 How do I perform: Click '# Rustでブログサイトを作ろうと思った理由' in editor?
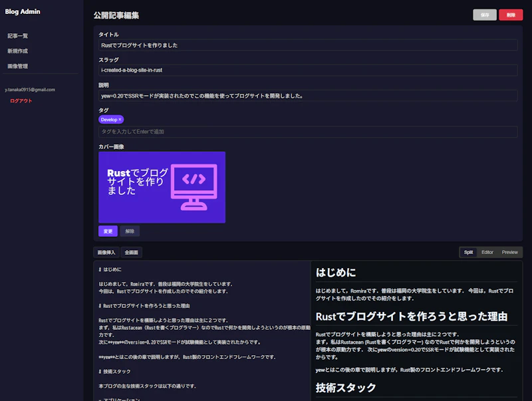pyautogui.click(x=144, y=306)
